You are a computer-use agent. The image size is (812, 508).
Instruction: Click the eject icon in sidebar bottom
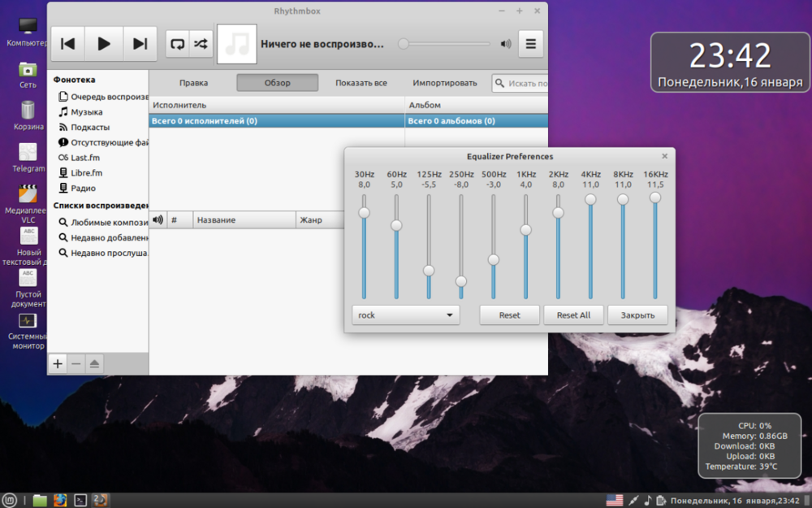(95, 363)
